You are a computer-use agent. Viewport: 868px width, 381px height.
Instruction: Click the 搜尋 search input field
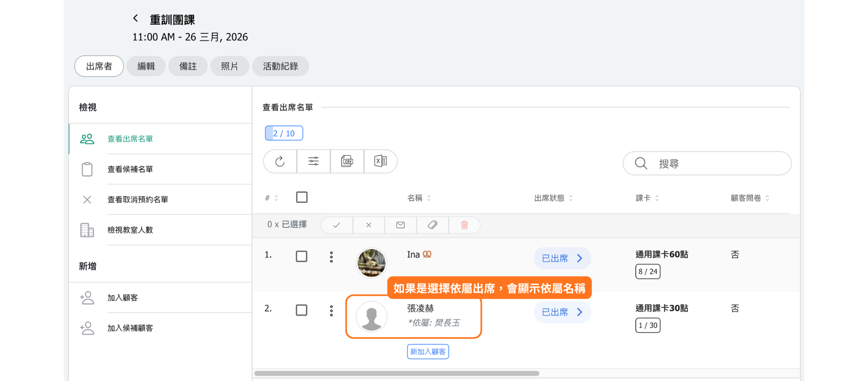click(716, 163)
